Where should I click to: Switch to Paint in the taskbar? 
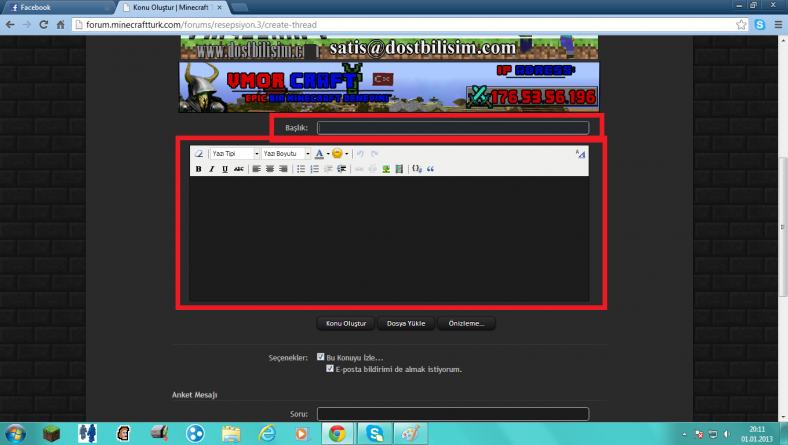411,433
